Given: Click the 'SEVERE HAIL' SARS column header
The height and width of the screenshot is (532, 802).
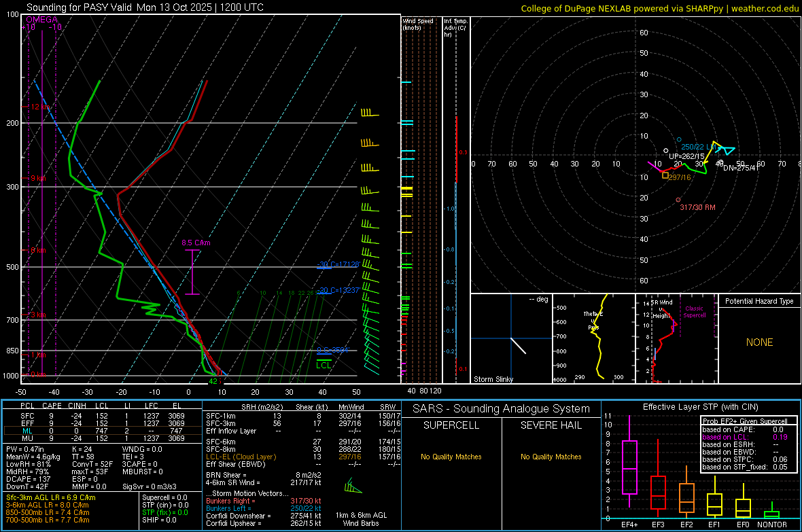Looking at the screenshot, I should pyautogui.click(x=551, y=425).
